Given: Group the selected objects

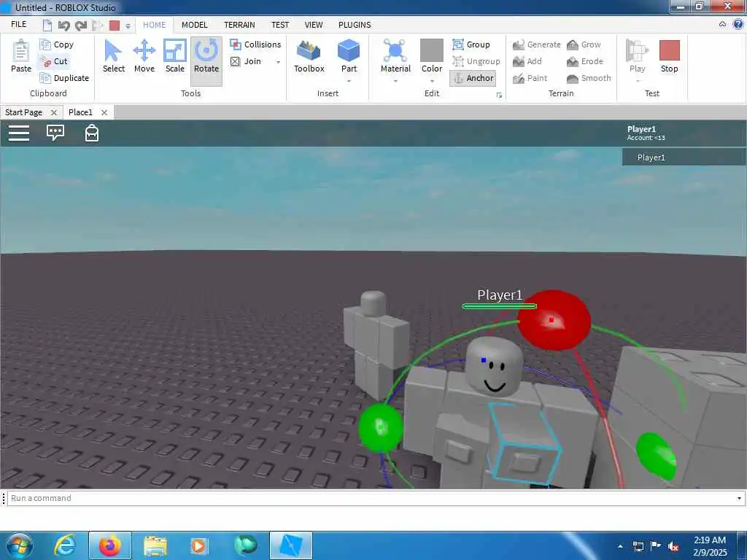Looking at the screenshot, I should tap(471, 44).
